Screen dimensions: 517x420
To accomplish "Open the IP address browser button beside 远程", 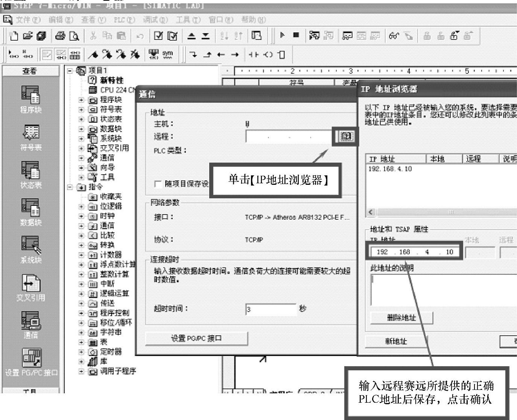I will tap(346, 136).
